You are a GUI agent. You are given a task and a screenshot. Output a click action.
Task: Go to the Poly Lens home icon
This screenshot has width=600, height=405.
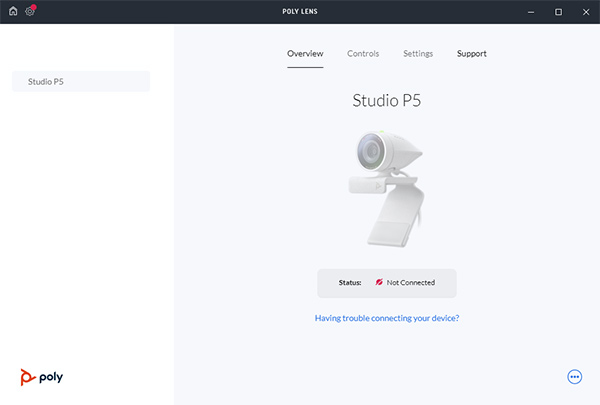(x=13, y=11)
